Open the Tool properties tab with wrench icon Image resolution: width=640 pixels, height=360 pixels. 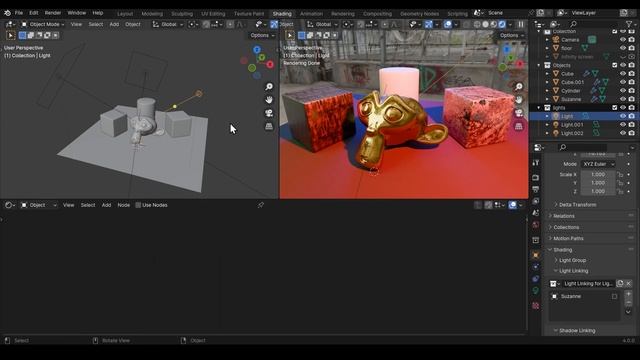[x=536, y=163]
